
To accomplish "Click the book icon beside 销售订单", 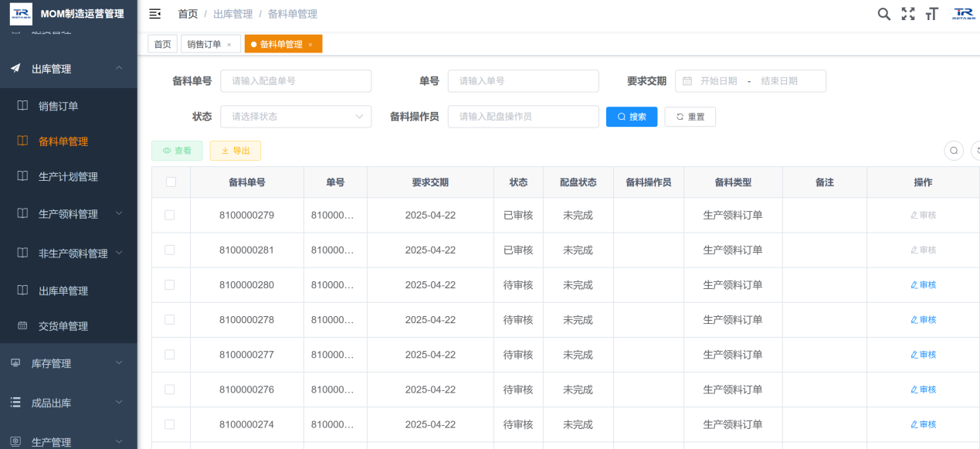I will point(22,106).
